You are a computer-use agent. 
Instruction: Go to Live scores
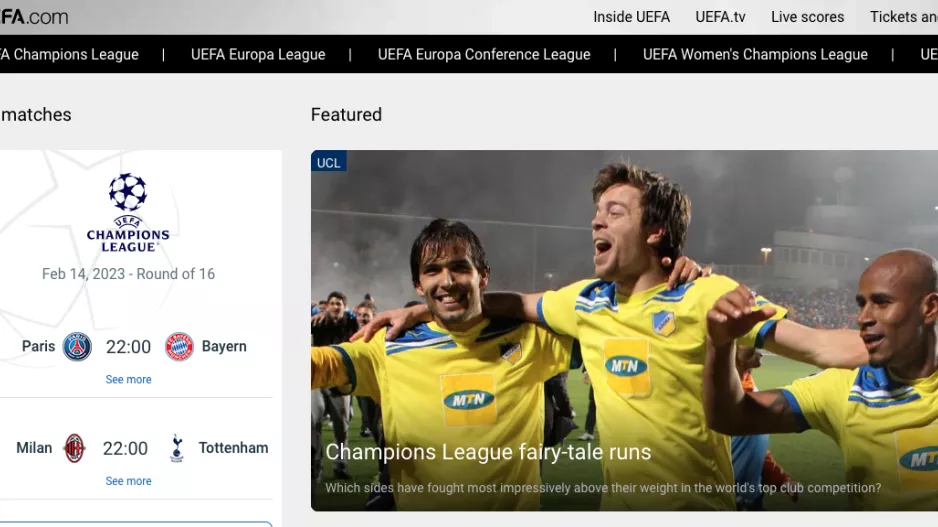click(808, 17)
